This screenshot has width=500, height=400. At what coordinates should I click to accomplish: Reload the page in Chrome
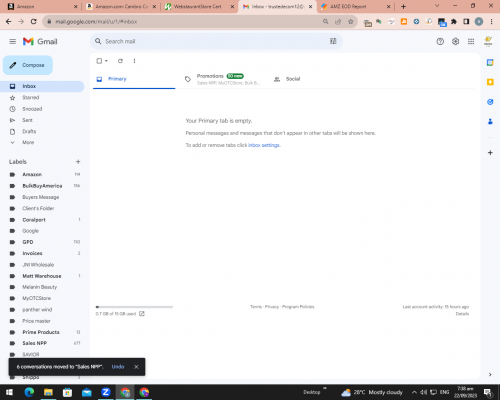coord(33,22)
